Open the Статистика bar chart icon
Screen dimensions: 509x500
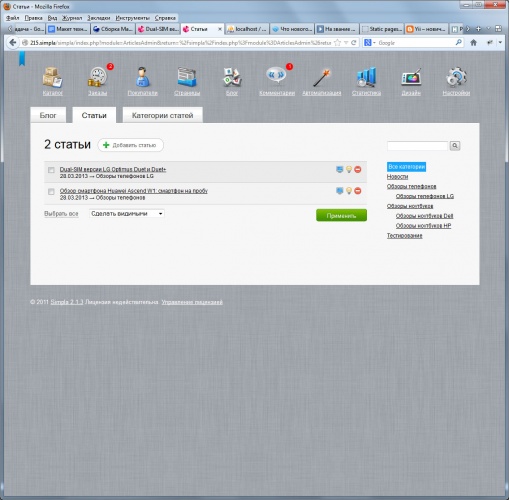pyautogui.click(x=366, y=77)
